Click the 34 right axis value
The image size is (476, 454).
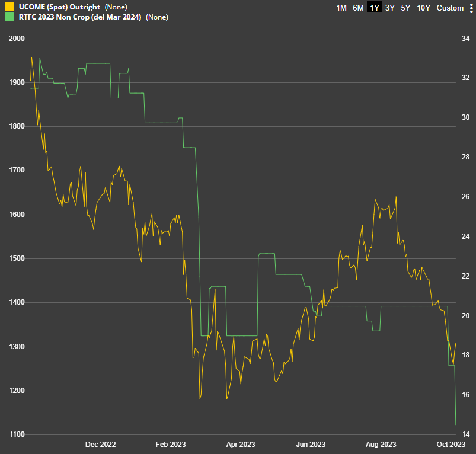tap(465, 39)
